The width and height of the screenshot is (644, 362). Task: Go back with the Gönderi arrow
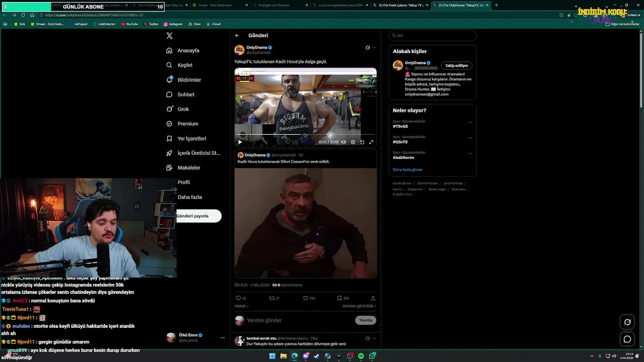(x=237, y=36)
